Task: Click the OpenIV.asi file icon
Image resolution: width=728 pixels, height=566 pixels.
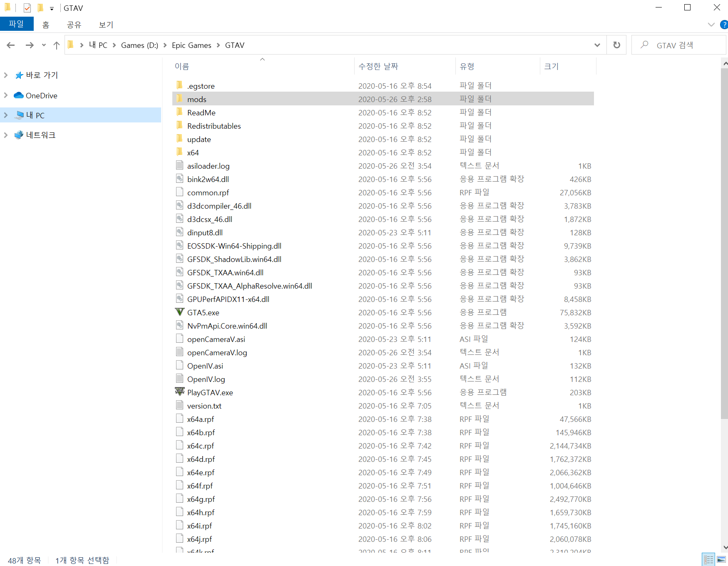Action: tap(179, 365)
